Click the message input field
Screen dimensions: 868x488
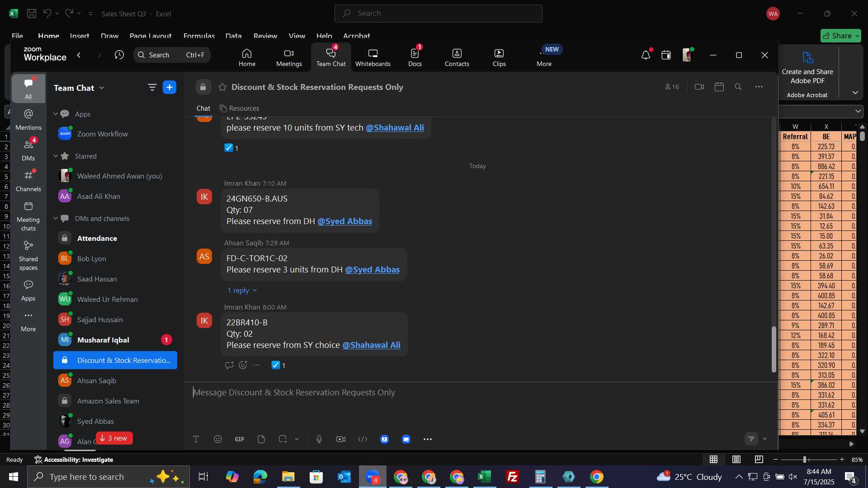click(x=481, y=393)
